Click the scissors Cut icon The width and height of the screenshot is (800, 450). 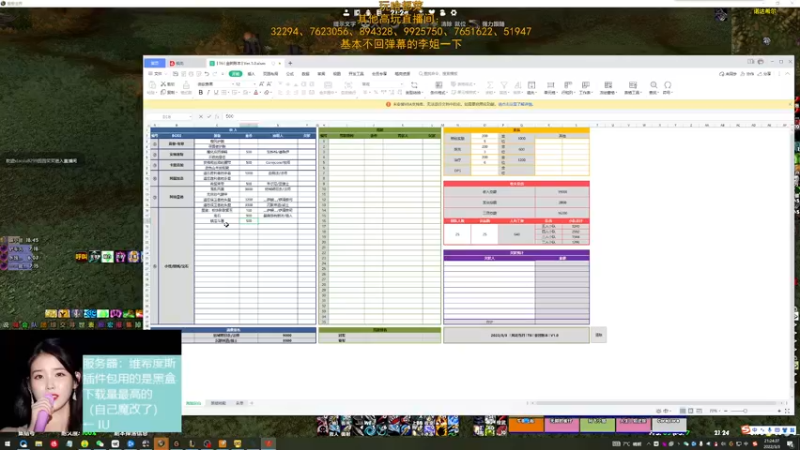pyautogui.click(x=163, y=84)
